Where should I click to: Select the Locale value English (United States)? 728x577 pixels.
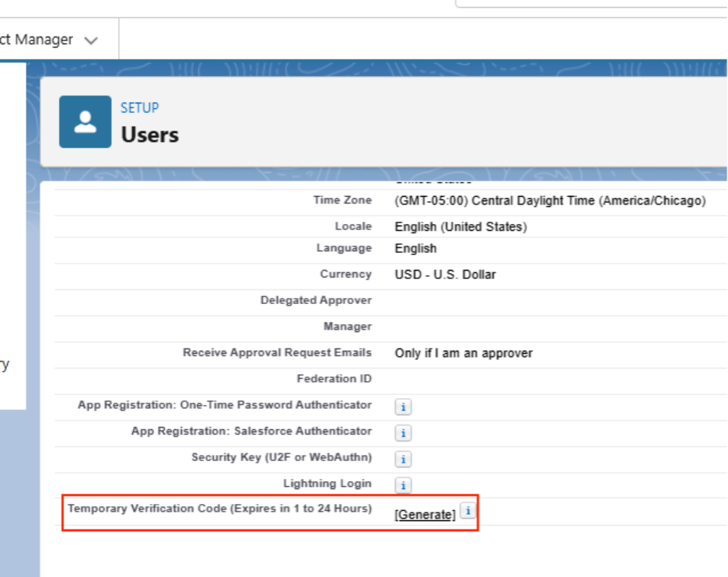pos(460,226)
